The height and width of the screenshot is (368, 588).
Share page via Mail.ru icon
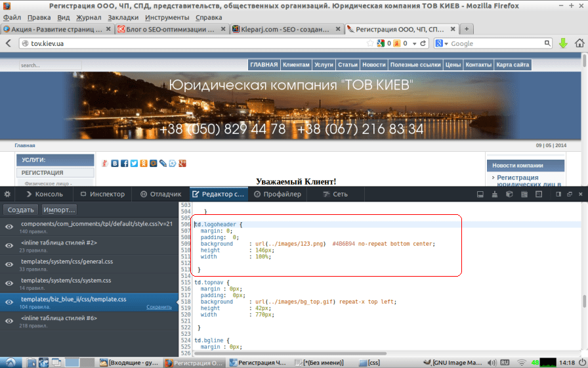pos(154,164)
